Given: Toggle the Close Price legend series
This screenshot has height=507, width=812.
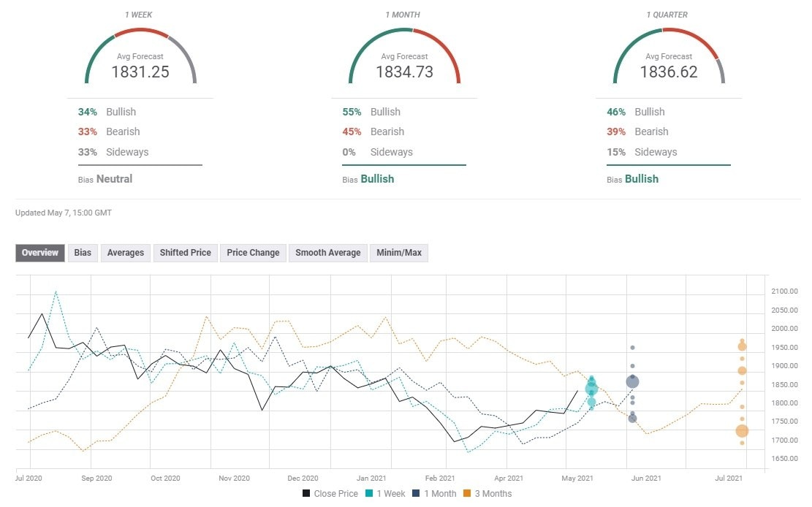Looking at the screenshot, I should tap(330, 494).
